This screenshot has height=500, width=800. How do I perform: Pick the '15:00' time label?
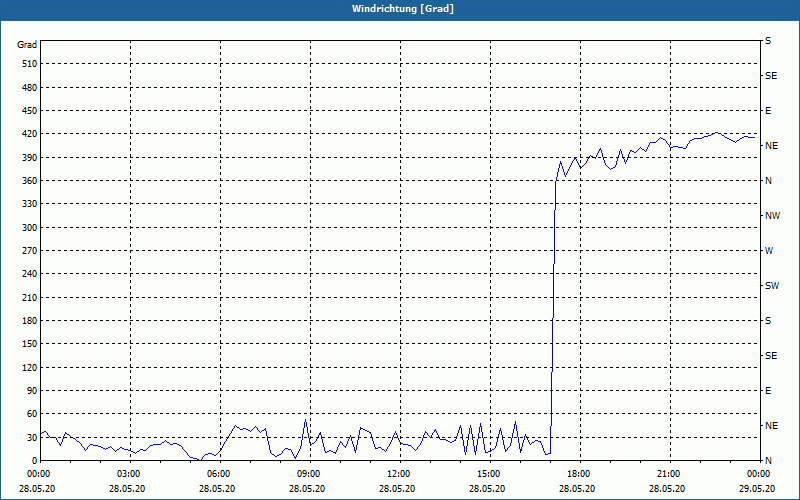(x=488, y=474)
